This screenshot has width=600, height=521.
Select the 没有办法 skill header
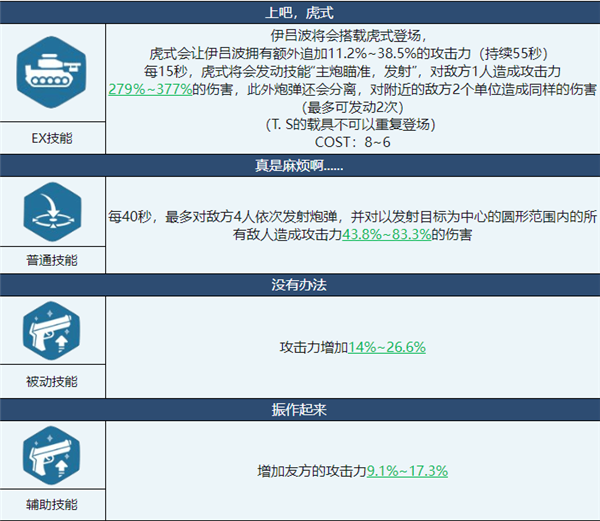point(300,285)
